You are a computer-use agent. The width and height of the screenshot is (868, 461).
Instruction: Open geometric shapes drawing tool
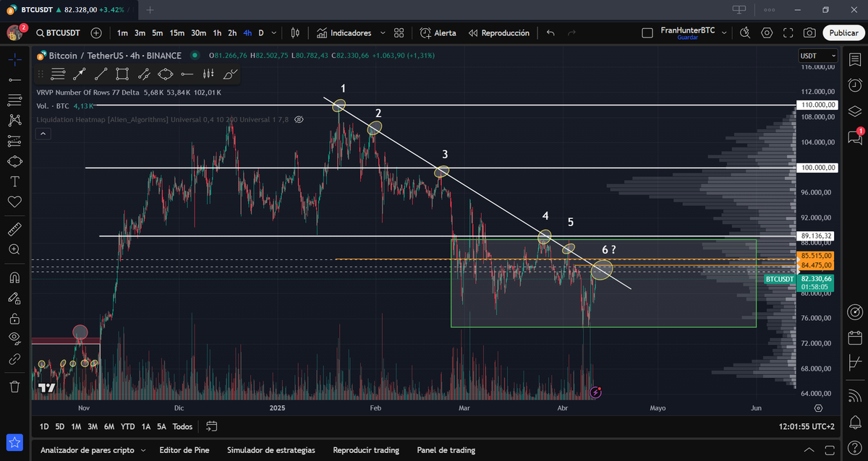click(14, 160)
